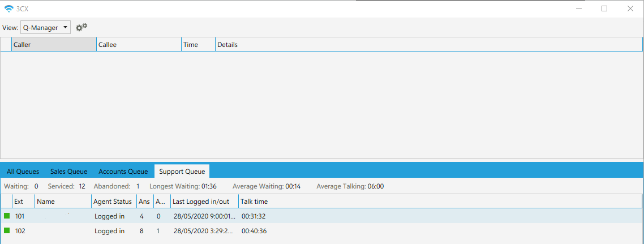Click answered count 8 for extension 102
The height and width of the screenshot is (244, 644).
[141, 231]
